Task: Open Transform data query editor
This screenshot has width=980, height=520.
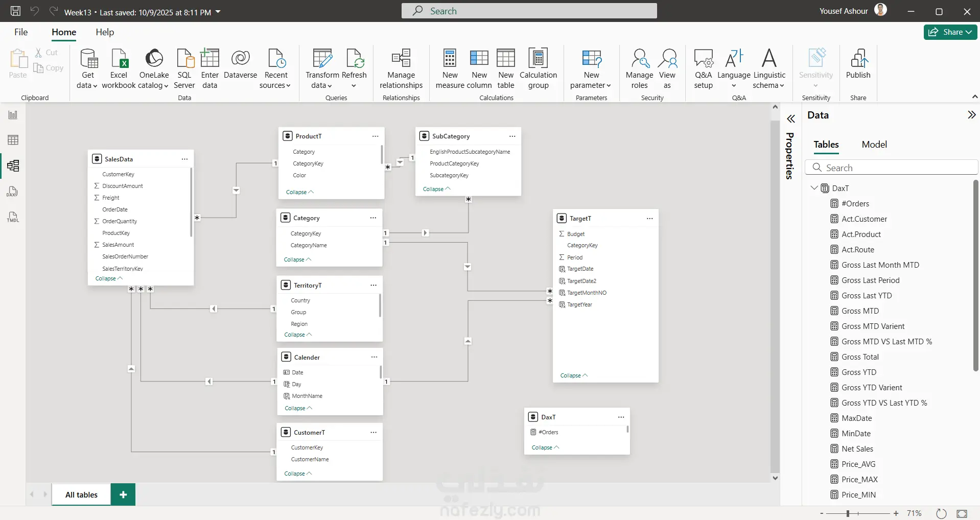Action: coord(322,69)
